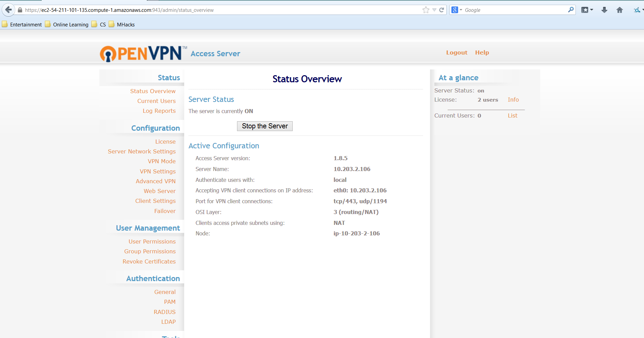Select RADIUS authentication
The width and height of the screenshot is (644, 338).
pyautogui.click(x=164, y=312)
